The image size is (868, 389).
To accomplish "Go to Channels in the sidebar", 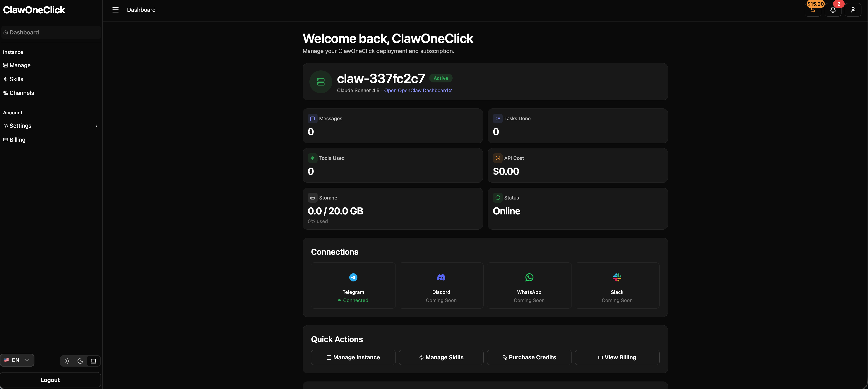I will point(22,93).
